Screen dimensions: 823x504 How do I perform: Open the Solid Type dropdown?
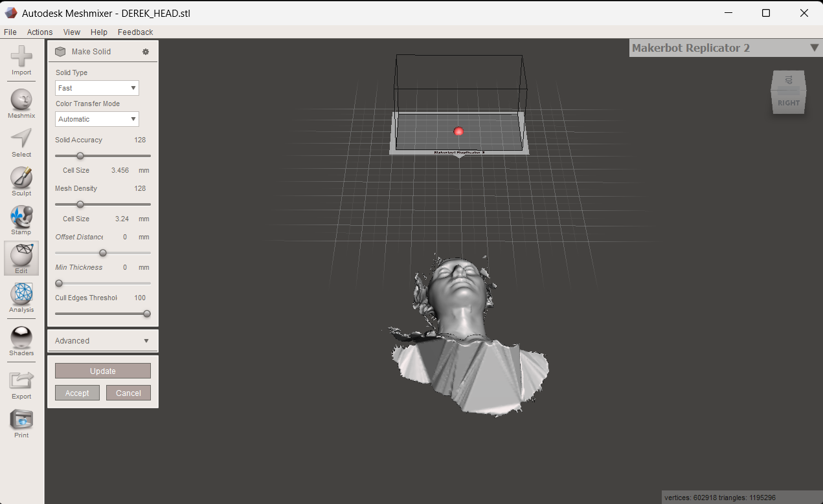[x=97, y=88]
